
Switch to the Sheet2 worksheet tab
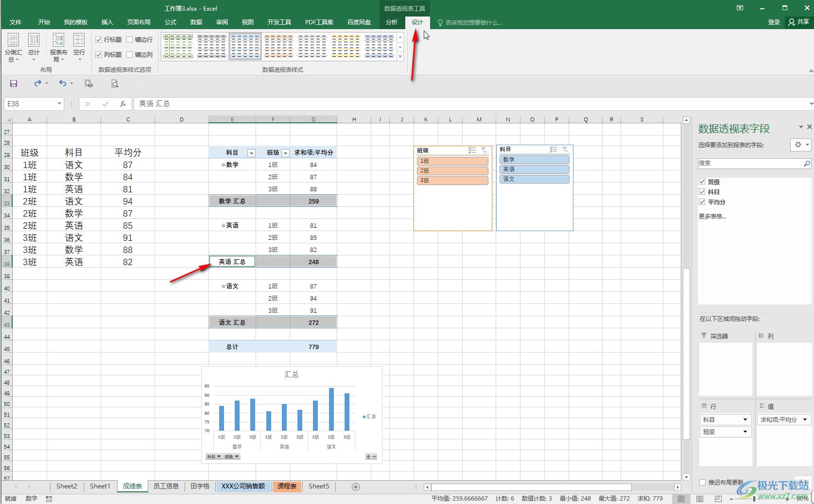tap(67, 487)
